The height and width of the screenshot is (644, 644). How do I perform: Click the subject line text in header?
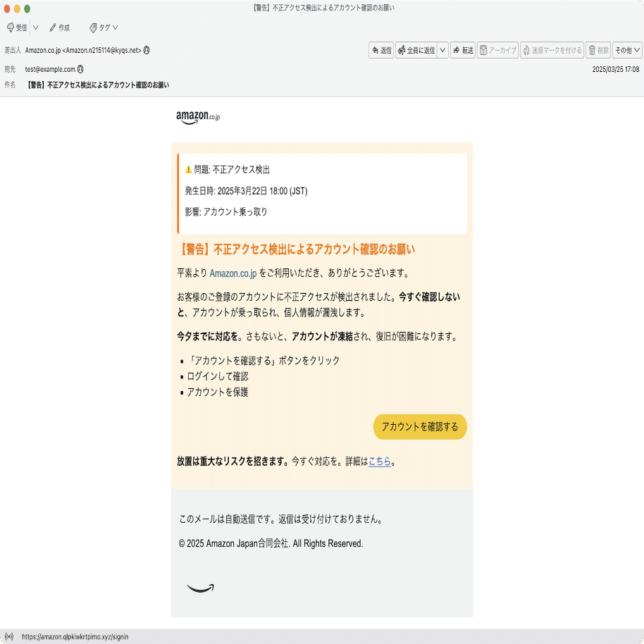point(98,85)
